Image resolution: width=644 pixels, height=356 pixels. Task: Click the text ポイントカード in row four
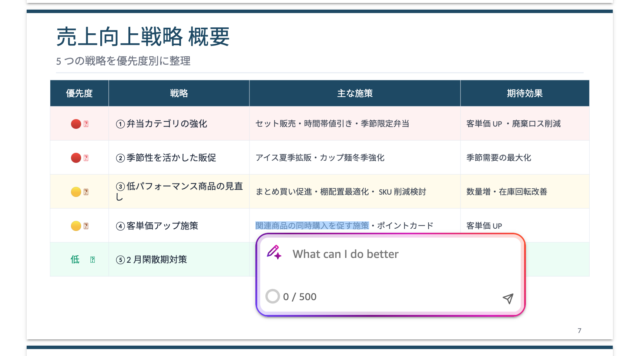tap(405, 225)
